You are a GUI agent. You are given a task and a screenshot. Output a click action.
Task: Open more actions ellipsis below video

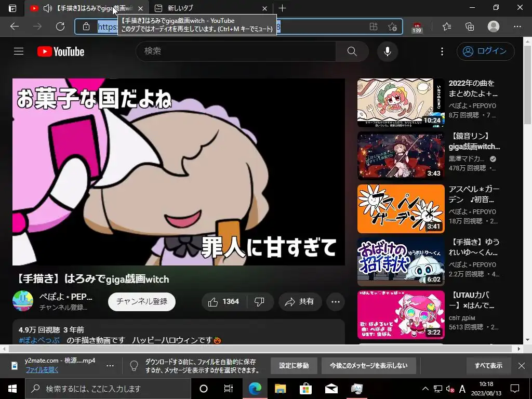[336, 302]
